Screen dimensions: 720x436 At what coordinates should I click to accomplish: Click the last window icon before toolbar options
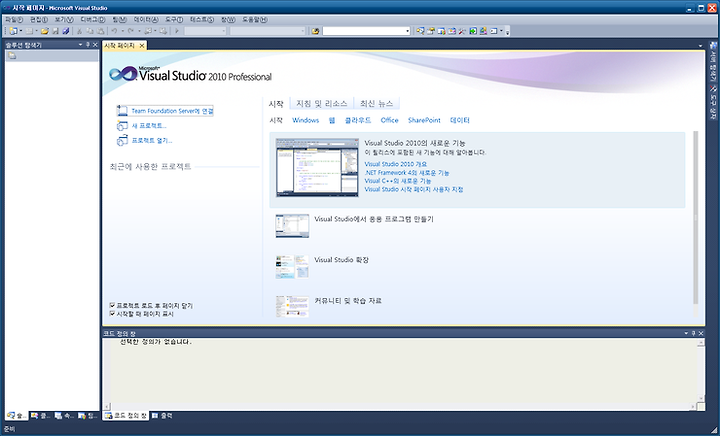[x=493, y=31]
